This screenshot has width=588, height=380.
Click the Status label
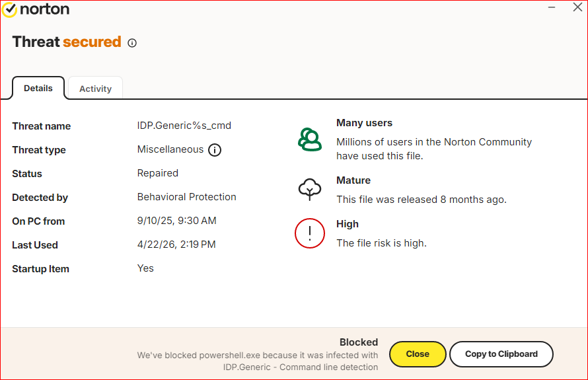pyautogui.click(x=27, y=174)
